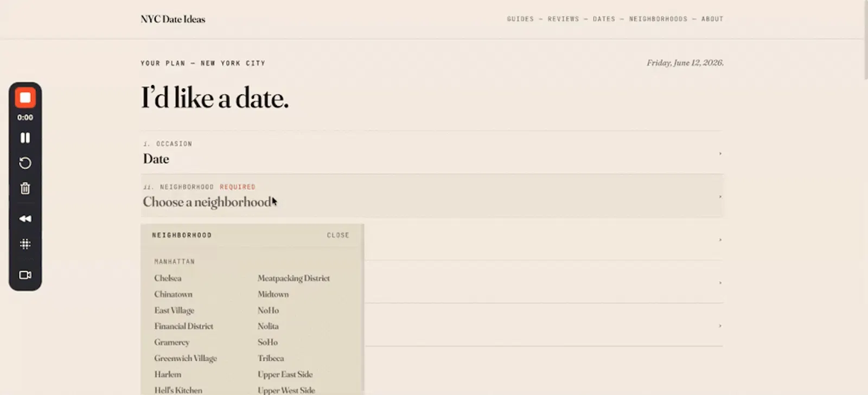Expand the Occasion row chevron
Screen dimensions: 868x395
(720, 154)
